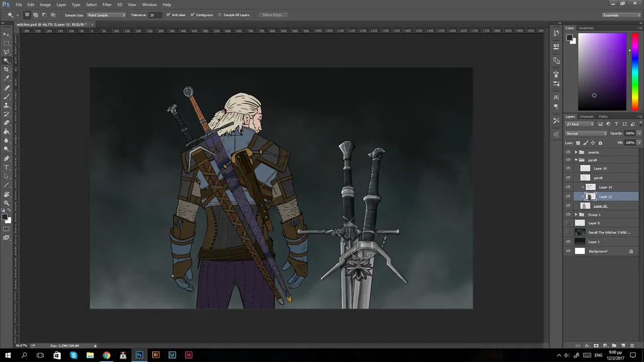Select the Geralt The Witcher 3 layer

(x=601, y=232)
